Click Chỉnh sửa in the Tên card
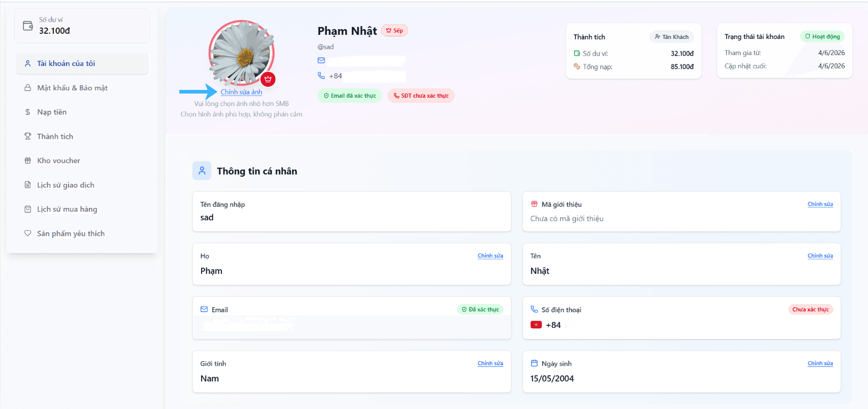Viewport: 868px width, 409px height. 820,256
